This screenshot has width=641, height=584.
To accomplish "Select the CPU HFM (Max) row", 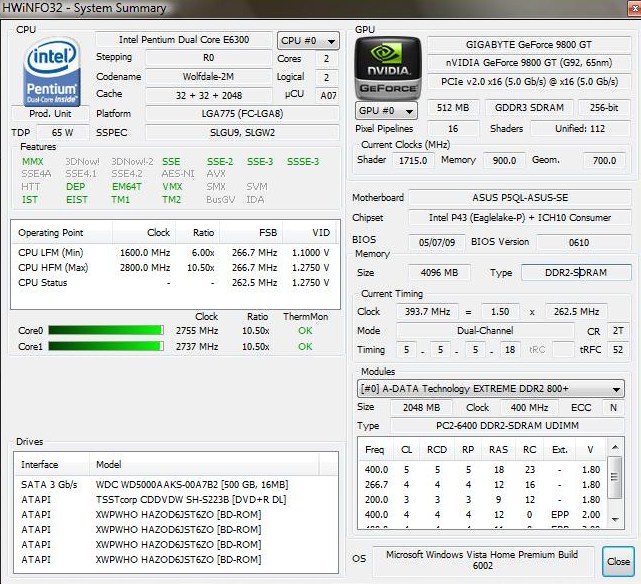I will tap(174, 268).
